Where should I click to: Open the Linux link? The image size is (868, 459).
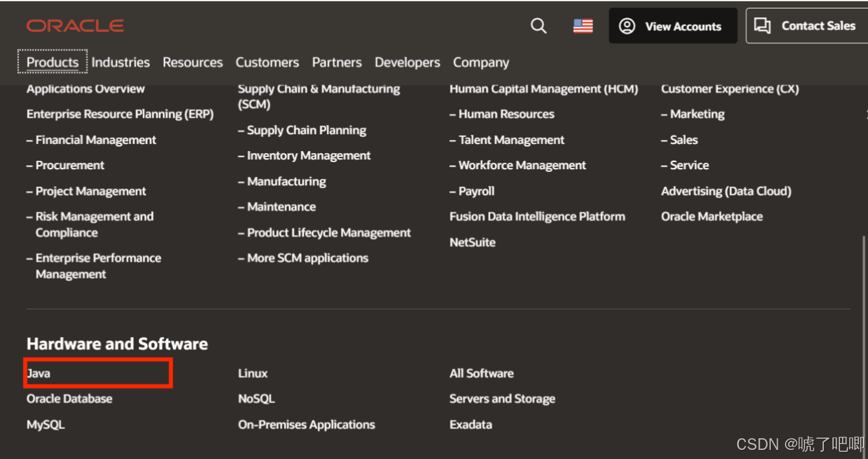(x=253, y=373)
